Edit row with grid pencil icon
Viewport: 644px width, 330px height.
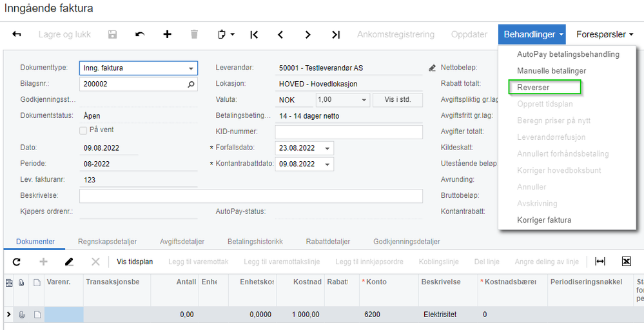tap(69, 262)
